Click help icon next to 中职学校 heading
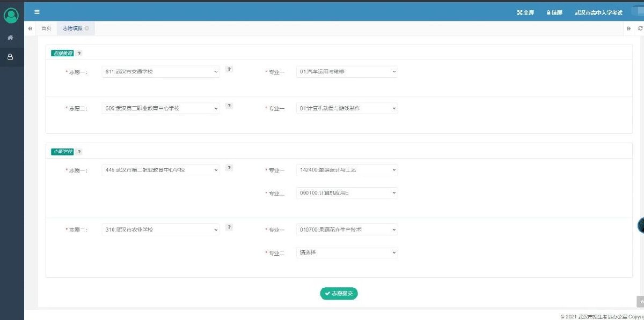 tap(79, 152)
